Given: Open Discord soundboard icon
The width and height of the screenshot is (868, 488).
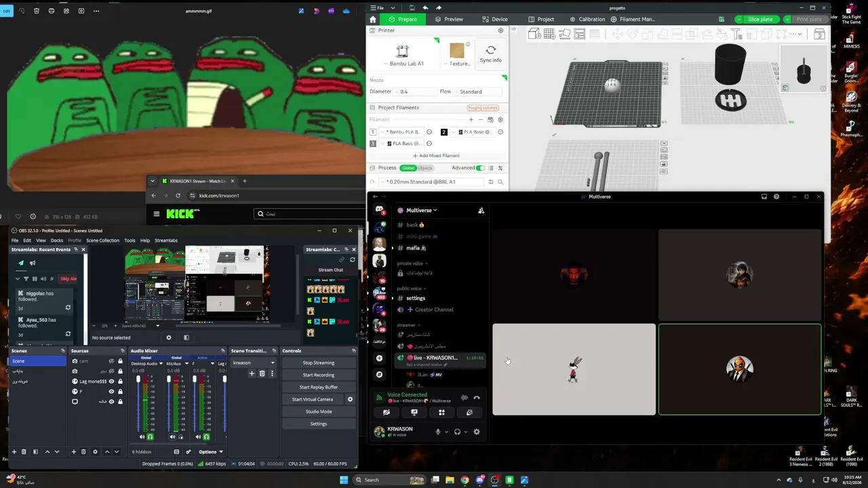Looking at the screenshot, I should tap(469, 412).
